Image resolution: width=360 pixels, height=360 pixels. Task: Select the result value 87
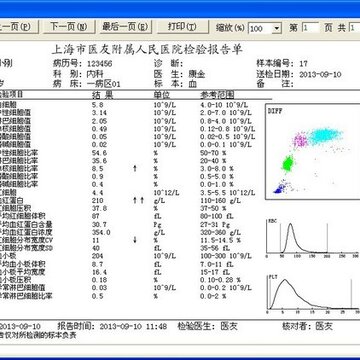pos(95,216)
